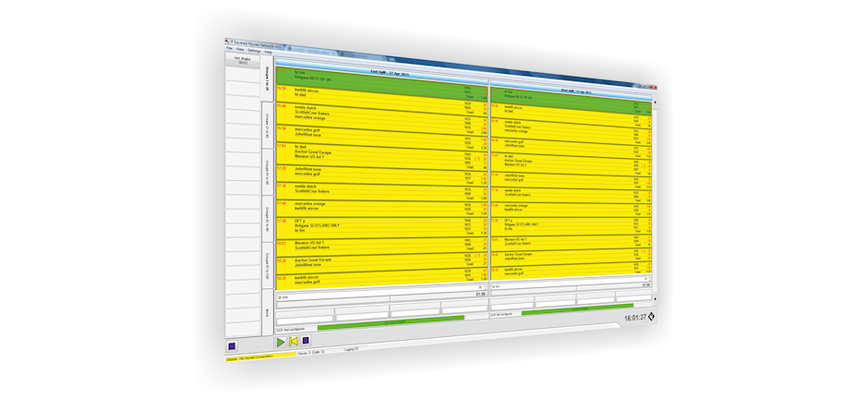Click the purple square icon at bottom-left
Screen dimensions: 868x399
pyautogui.click(x=231, y=345)
